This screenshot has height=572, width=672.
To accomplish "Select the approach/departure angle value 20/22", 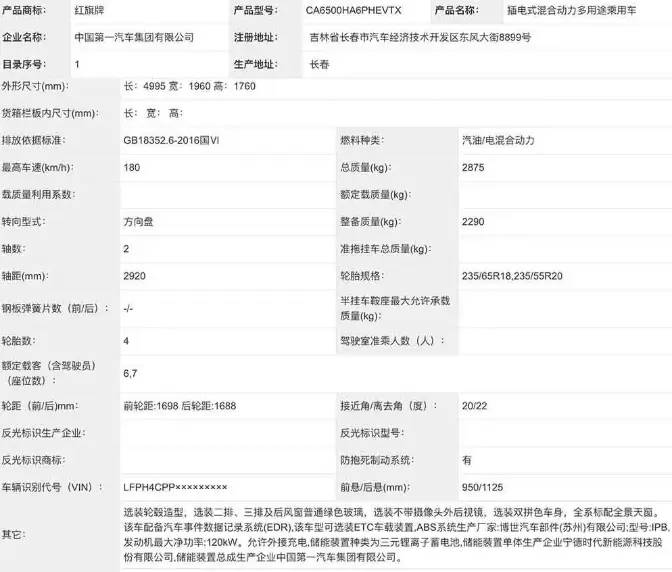I will tap(474, 407).
